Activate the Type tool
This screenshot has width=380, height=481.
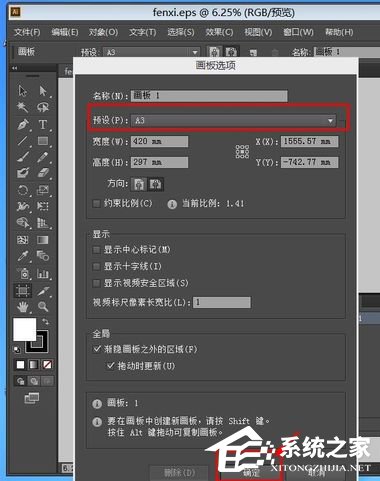click(43, 124)
